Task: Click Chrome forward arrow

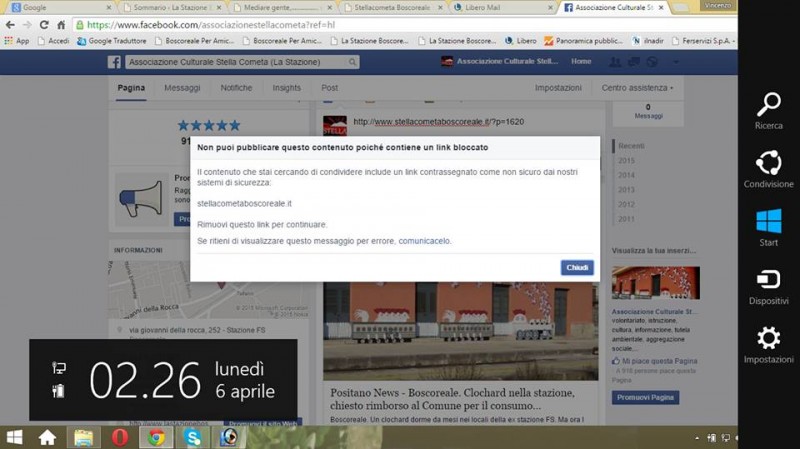Action: pos(27,24)
